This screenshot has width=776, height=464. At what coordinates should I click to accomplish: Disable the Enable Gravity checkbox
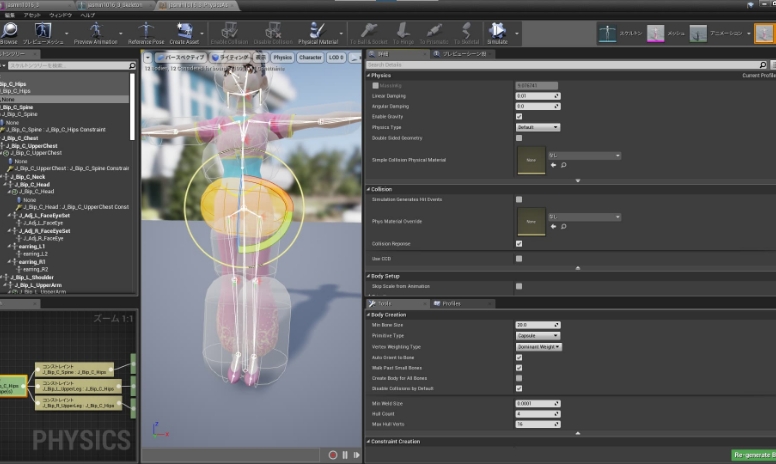click(519, 117)
